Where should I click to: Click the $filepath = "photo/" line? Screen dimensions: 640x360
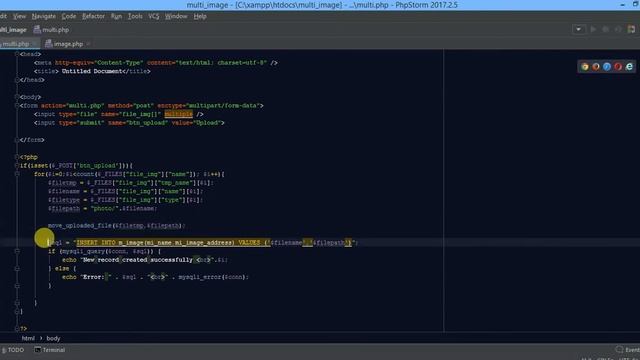(102, 208)
